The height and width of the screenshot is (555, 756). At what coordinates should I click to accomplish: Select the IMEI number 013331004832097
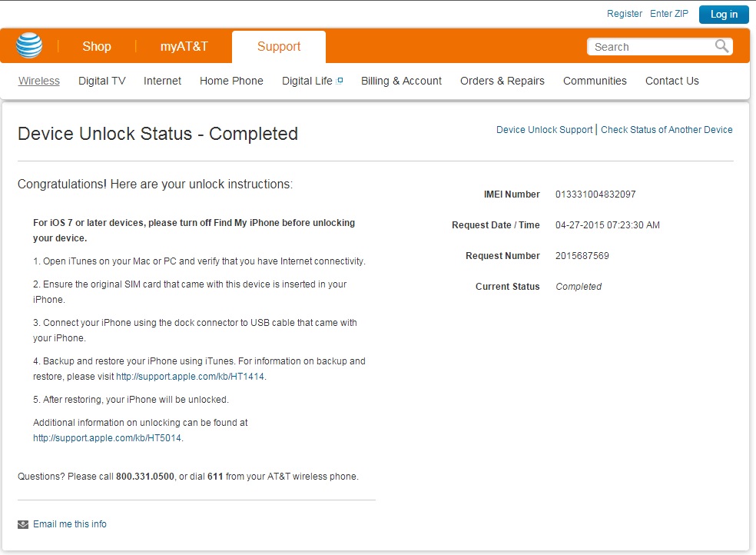pos(595,194)
